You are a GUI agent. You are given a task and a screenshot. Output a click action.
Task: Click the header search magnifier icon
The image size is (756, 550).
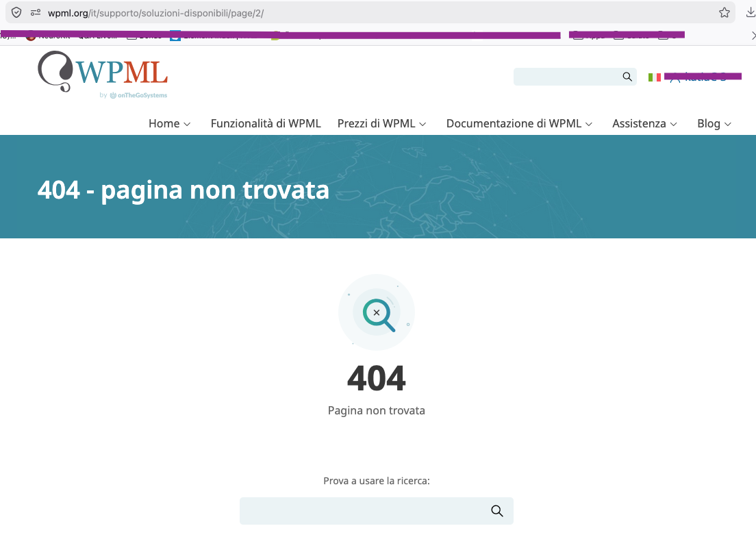tap(627, 77)
